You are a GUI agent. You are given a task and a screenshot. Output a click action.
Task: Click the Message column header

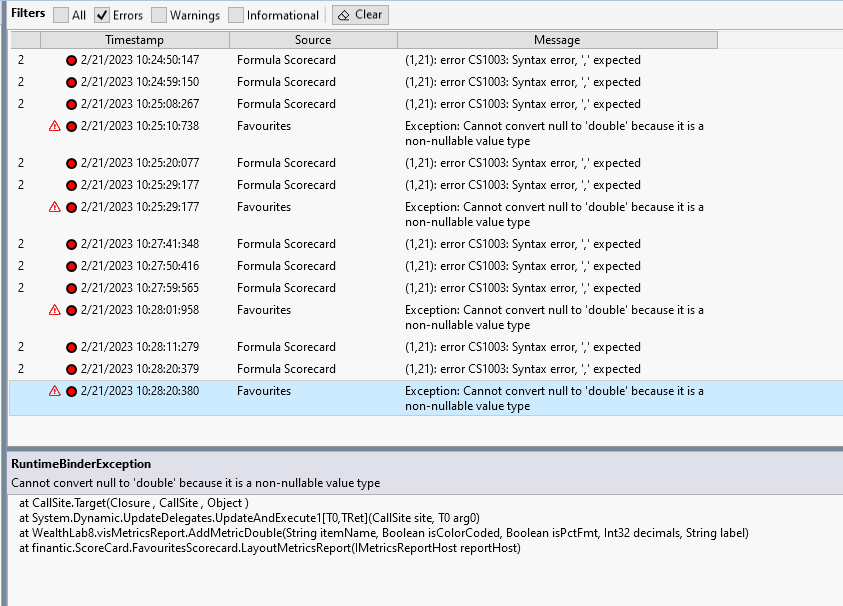pos(558,40)
